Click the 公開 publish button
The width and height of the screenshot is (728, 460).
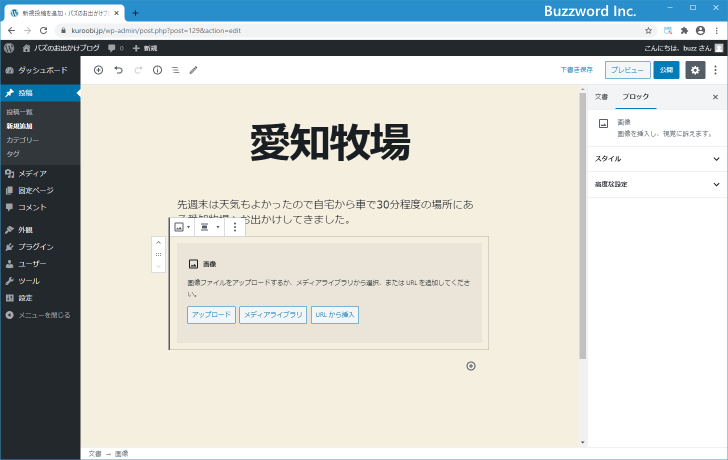click(666, 70)
